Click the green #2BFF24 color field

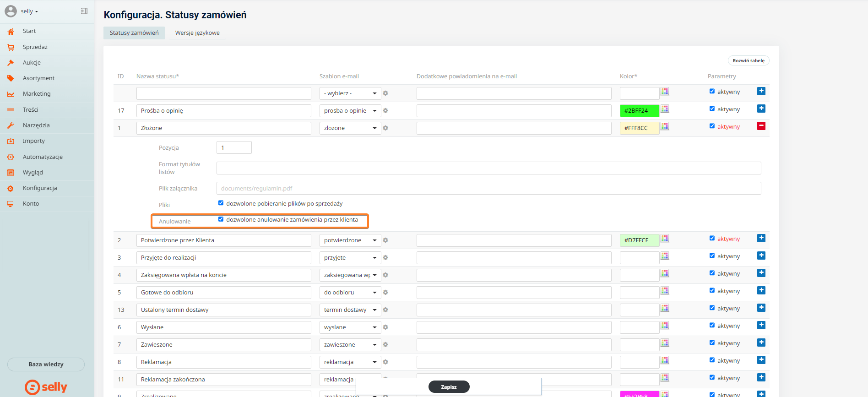[x=639, y=111]
